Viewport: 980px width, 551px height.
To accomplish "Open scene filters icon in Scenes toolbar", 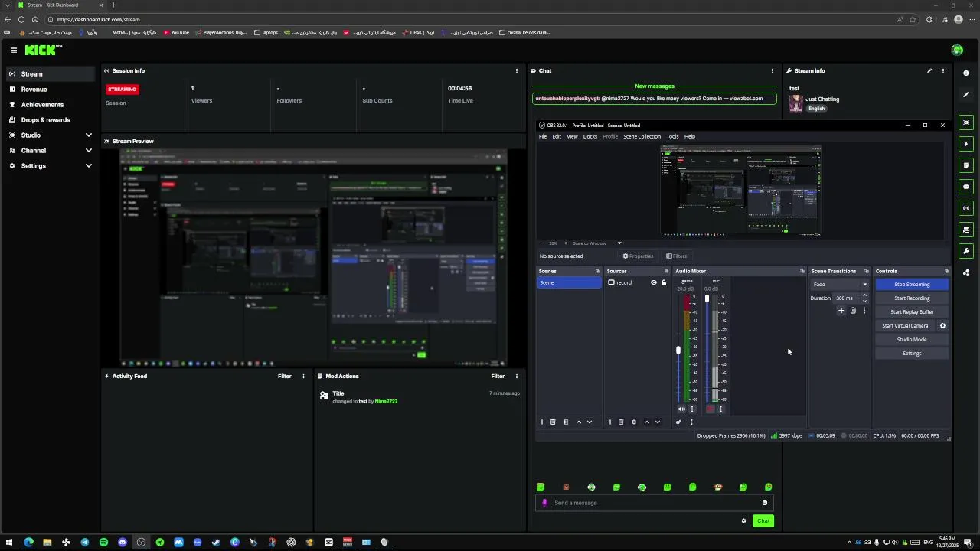I will [x=566, y=422].
